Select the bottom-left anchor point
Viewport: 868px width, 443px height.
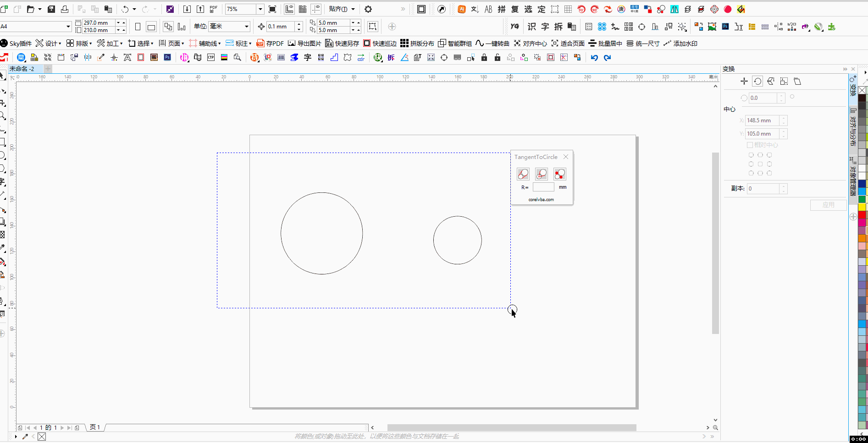(x=751, y=173)
